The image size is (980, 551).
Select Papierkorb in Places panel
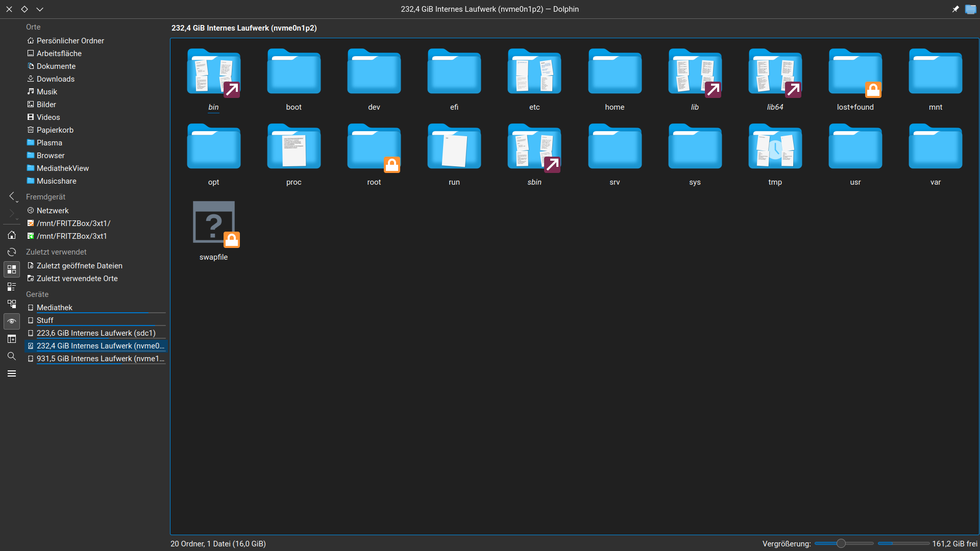pyautogui.click(x=55, y=130)
